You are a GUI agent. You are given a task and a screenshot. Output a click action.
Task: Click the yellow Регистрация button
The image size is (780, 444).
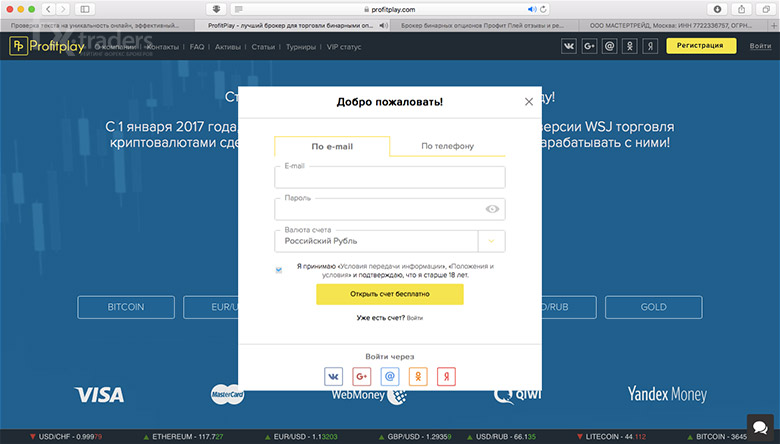701,45
